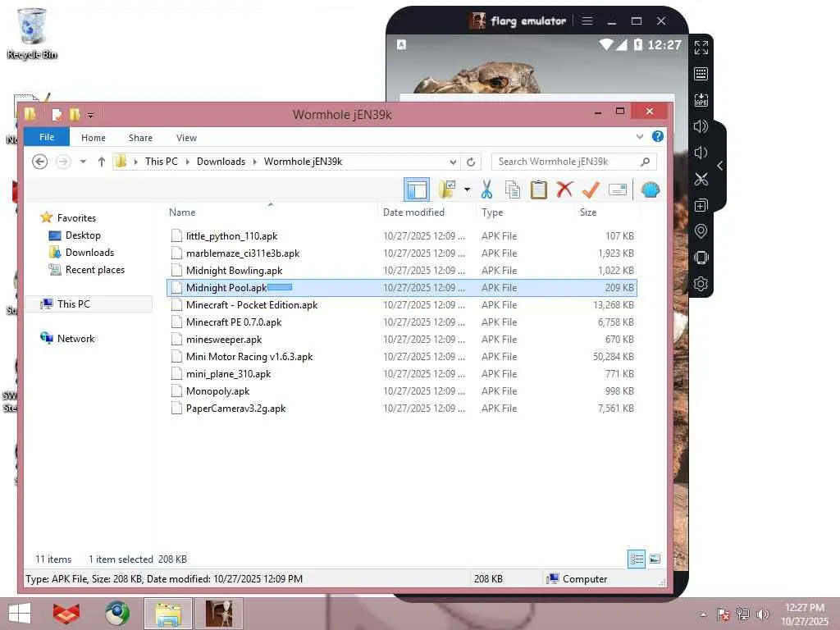Select Minecraft PE 0.7.0.apk file
Screen dimensions: 840x630
[x=402, y=322]
